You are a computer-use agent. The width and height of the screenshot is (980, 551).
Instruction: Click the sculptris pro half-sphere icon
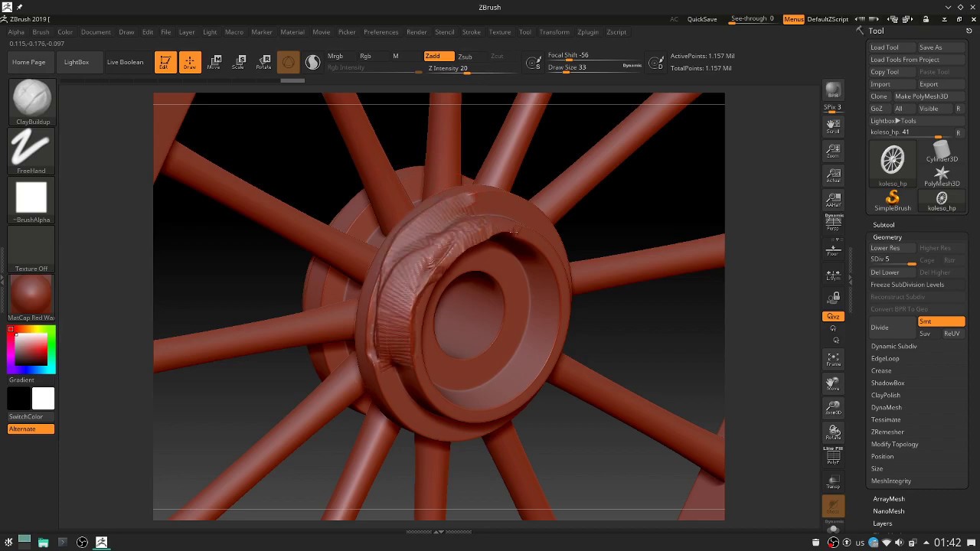(312, 62)
